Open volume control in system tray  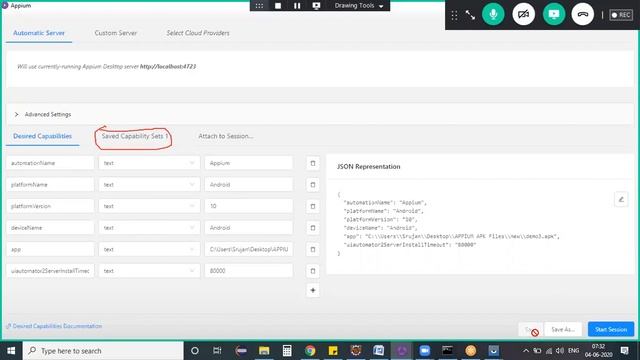[560, 351]
